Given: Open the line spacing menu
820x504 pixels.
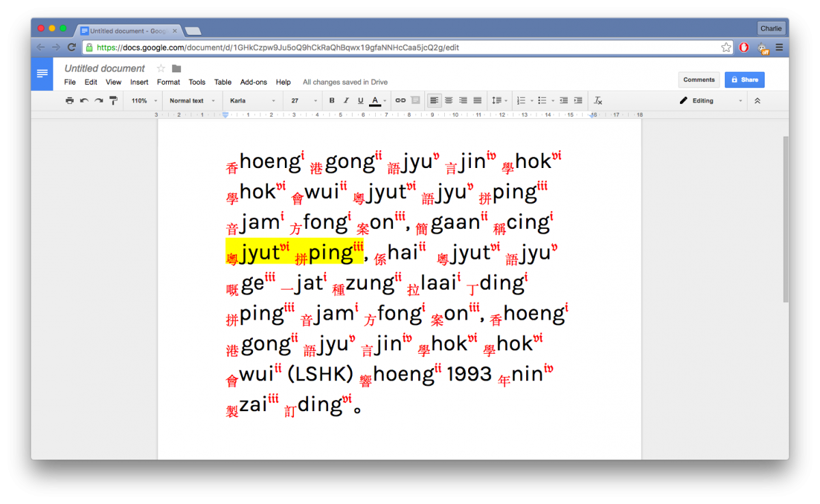Looking at the screenshot, I should click(499, 100).
